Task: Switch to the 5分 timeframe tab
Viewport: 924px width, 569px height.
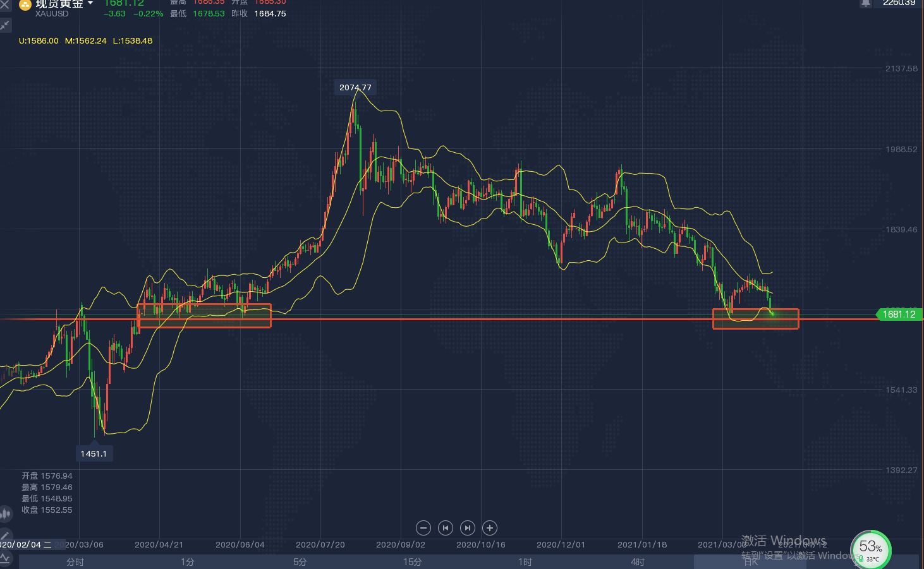Action: 300,562
